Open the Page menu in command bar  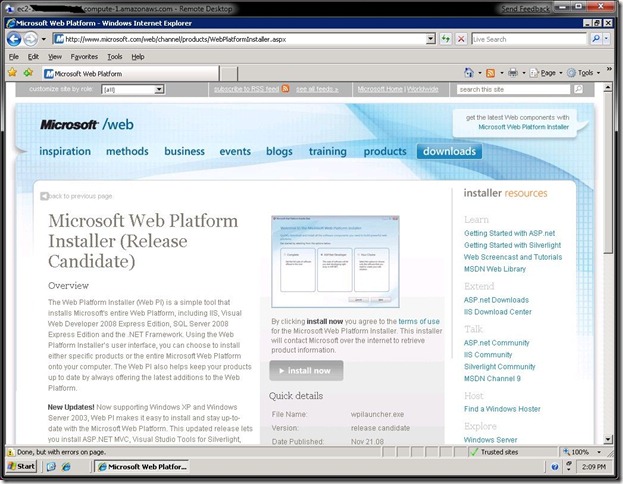[x=546, y=73]
